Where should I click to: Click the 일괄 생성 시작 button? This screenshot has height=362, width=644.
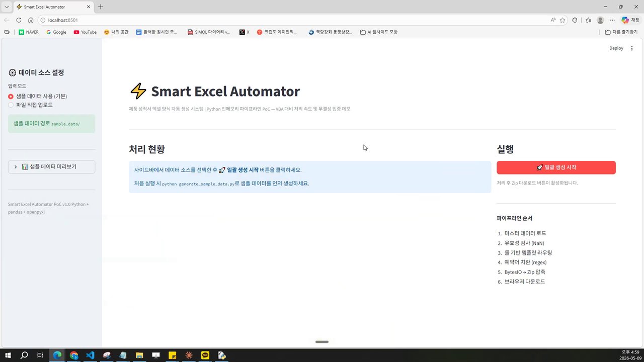coord(556,167)
